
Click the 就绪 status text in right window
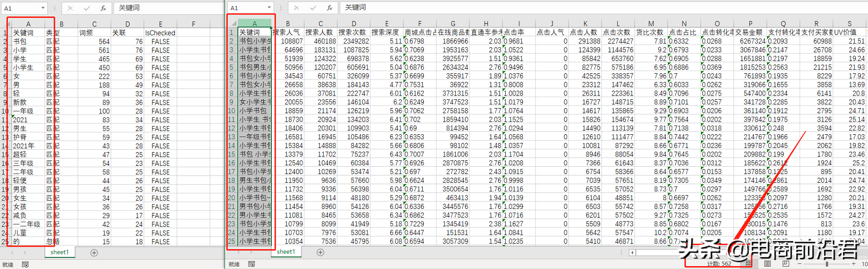[234, 264]
